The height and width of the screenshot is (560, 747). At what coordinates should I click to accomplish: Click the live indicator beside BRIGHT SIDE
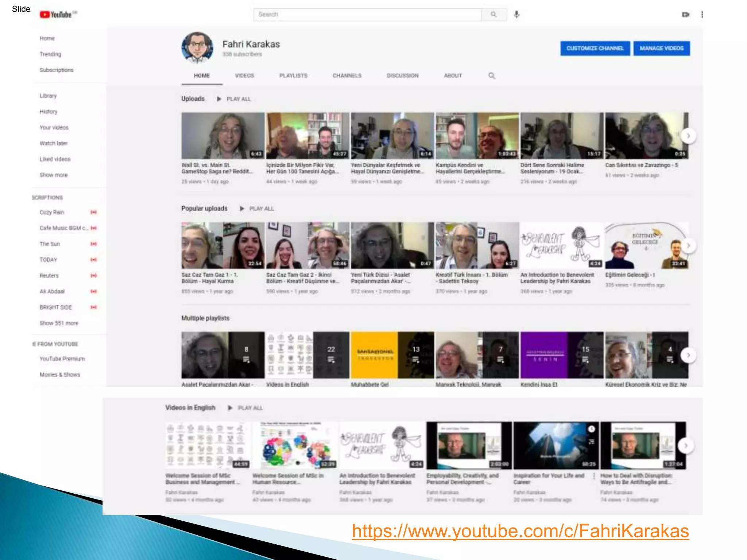click(x=94, y=307)
